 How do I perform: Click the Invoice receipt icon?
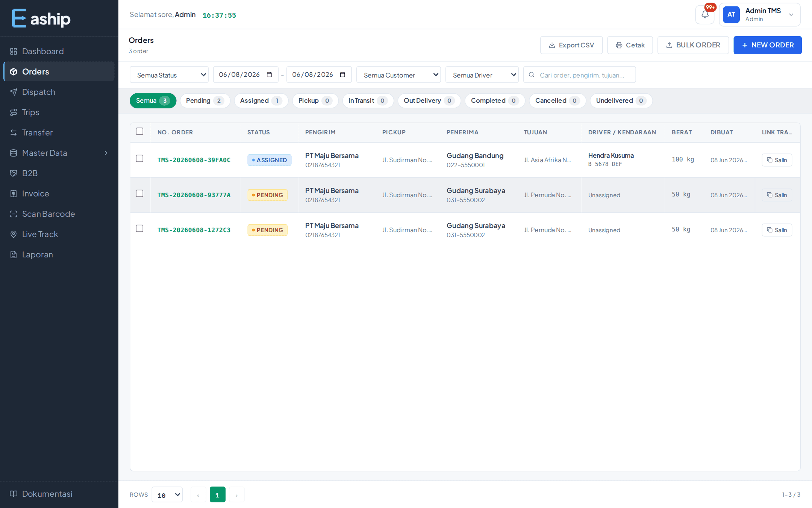[x=14, y=193]
